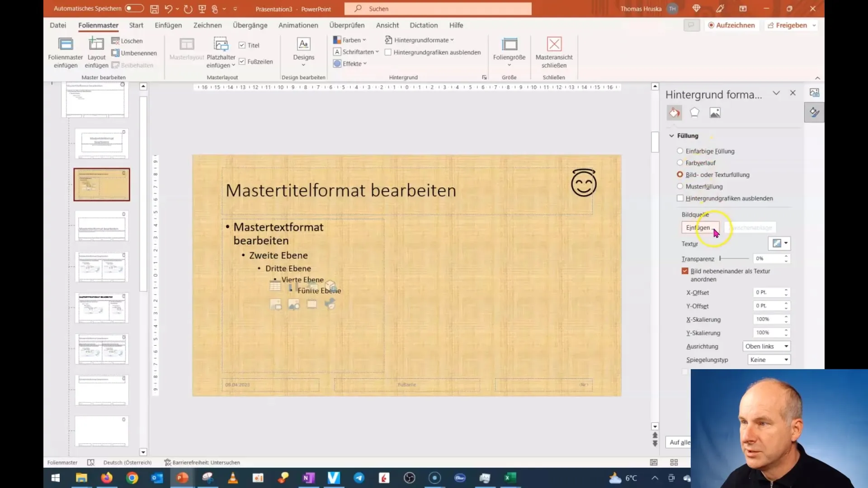
Task: Click the Textur dropdown icon
Action: point(787,243)
